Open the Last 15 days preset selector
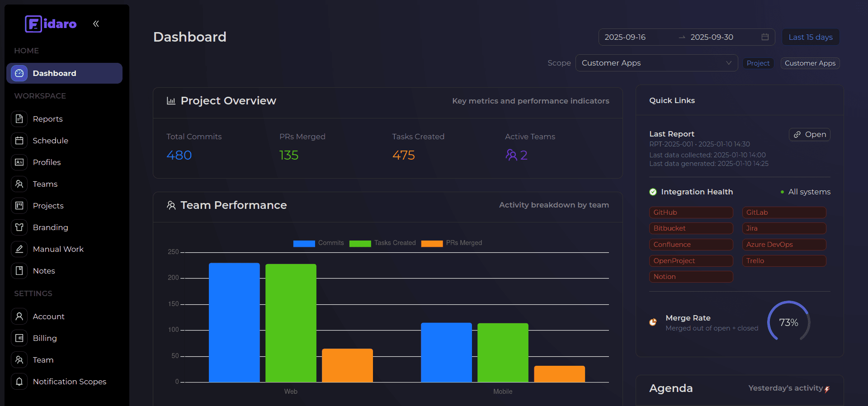This screenshot has width=868, height=406. [x=810, y=37]
